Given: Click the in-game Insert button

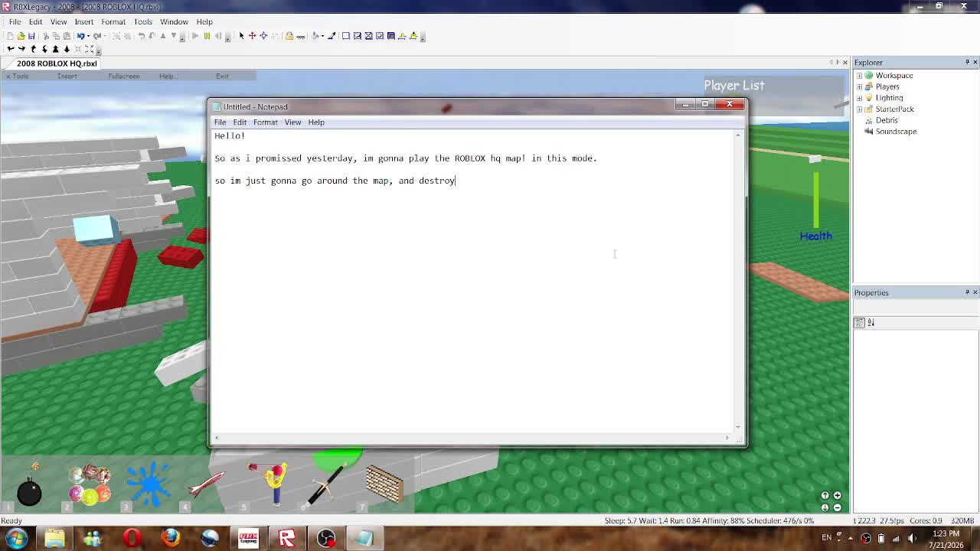Looking at the screenshot, I should pyautogui.click(x=67, y=76).
